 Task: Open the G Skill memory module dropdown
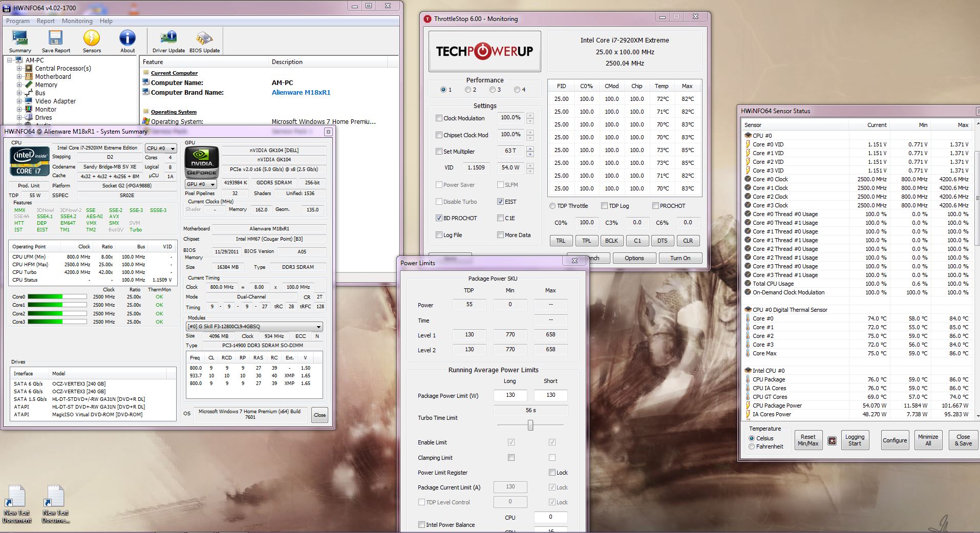[x=254, y=327]
